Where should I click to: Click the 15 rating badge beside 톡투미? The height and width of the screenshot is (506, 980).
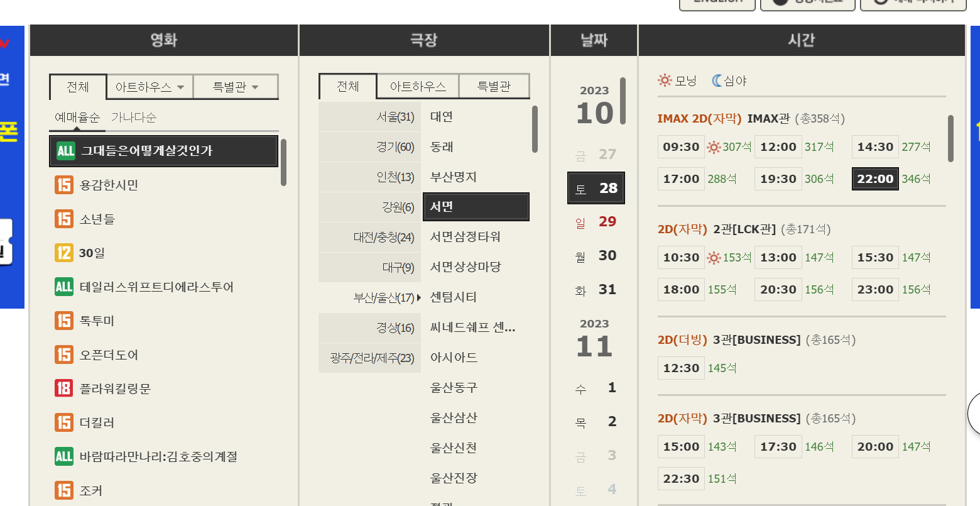point(64,321)
